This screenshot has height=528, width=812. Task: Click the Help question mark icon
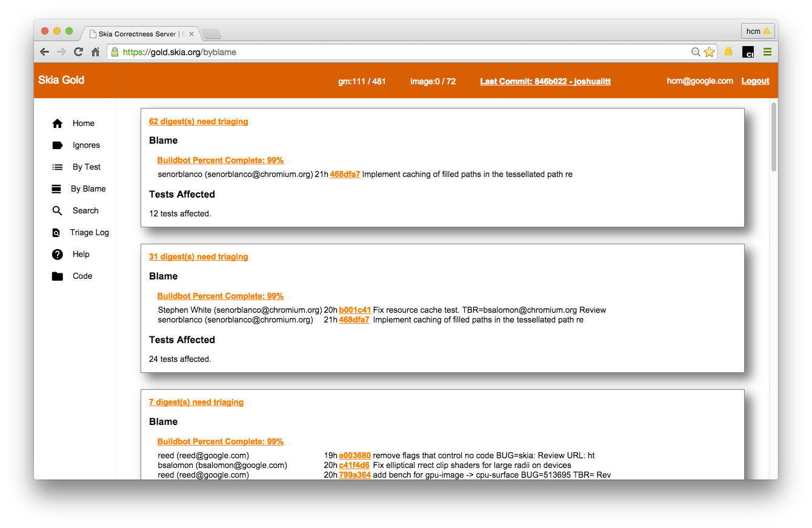(58, 255)
